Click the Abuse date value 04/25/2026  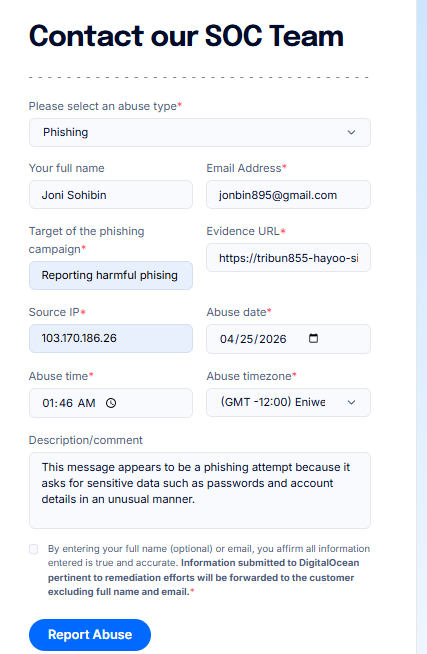253,339
